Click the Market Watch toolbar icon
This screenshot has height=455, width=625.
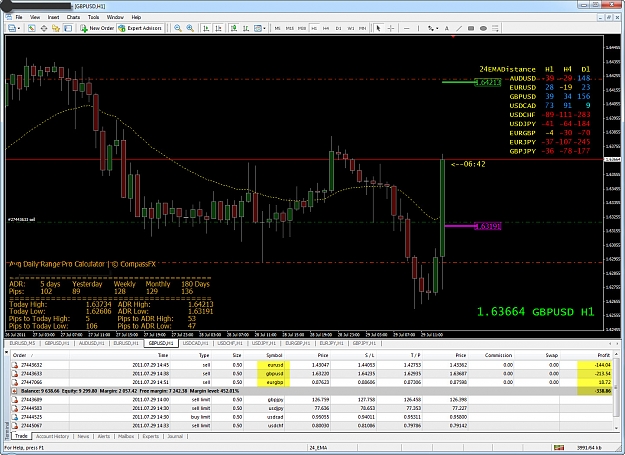click(31, 28)
